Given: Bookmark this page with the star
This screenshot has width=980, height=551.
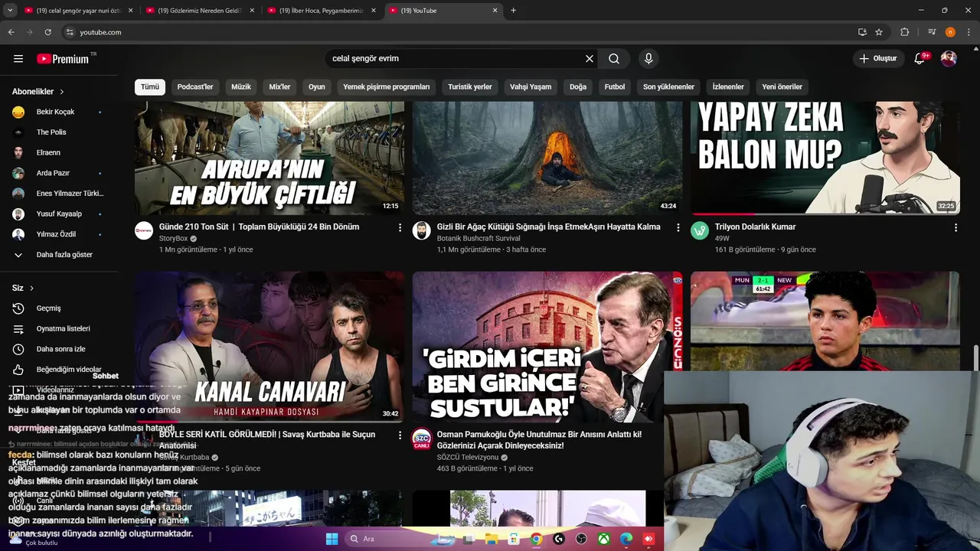Looking at the screenshot, I should click(x=879, y=32).
